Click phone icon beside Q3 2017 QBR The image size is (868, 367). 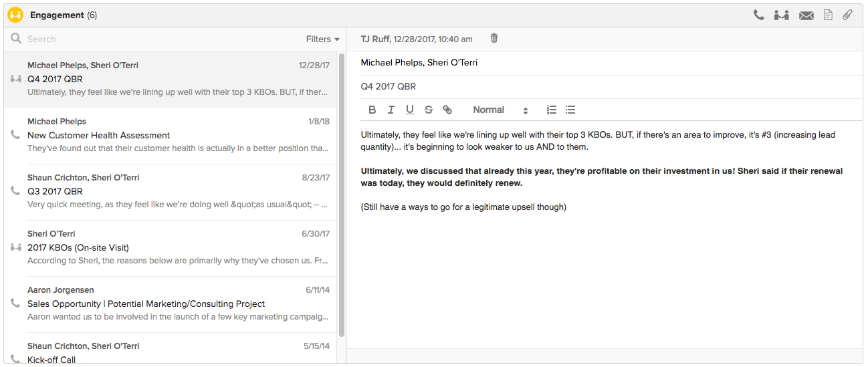click(x=15, y=191)
